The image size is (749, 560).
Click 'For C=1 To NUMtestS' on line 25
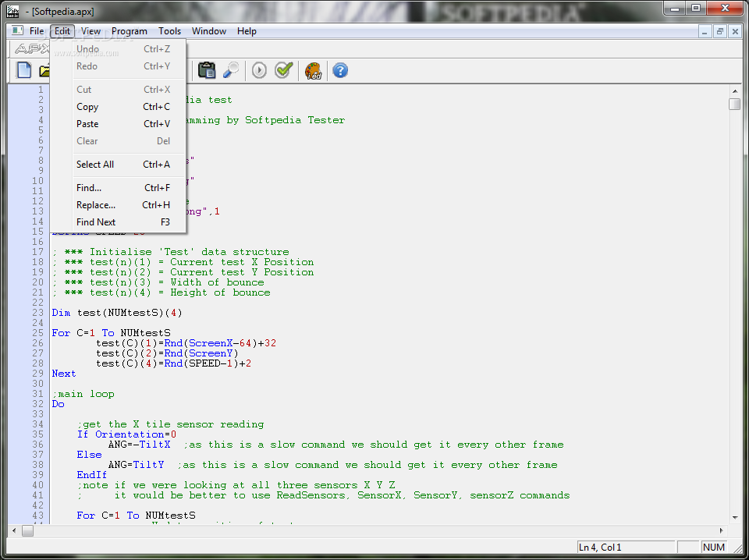(x=111, y=333)
